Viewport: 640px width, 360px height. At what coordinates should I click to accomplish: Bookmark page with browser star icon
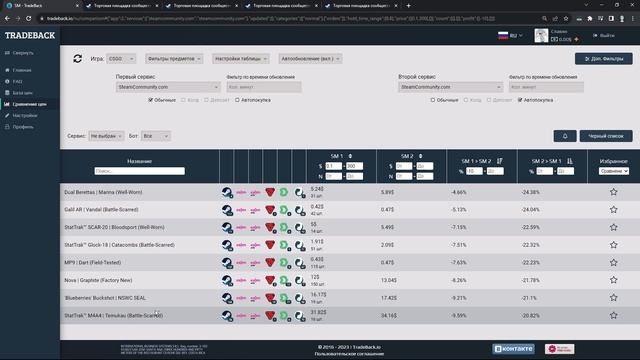(566, 18)
